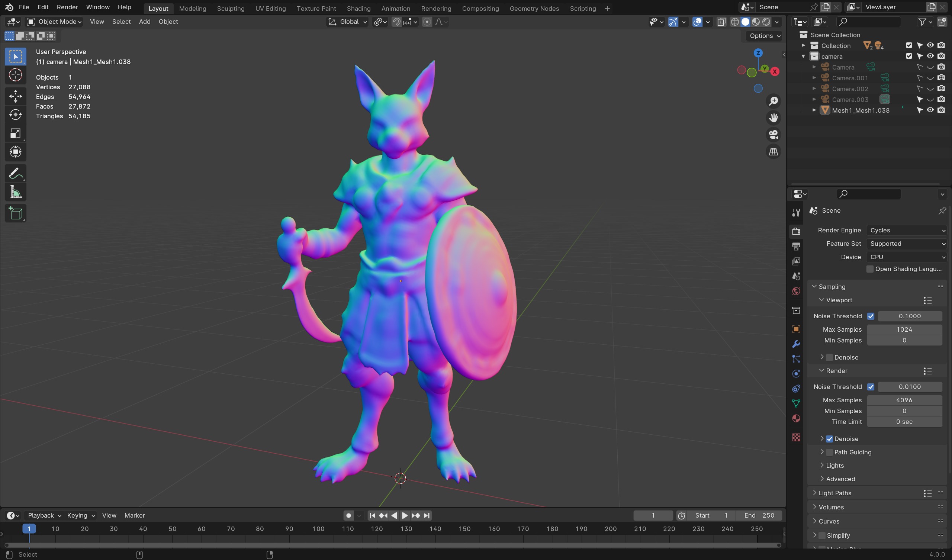Open the World properties tab icon

coord(796,291)
